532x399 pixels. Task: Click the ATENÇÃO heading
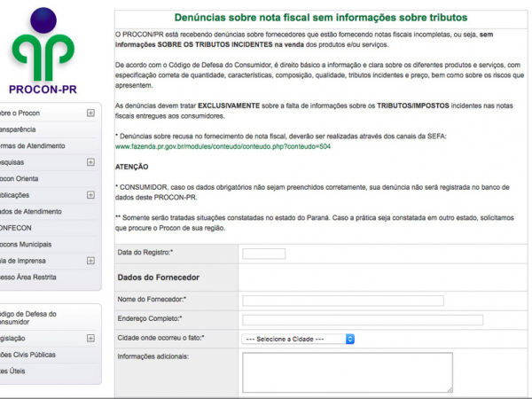(x=131, y=167)
